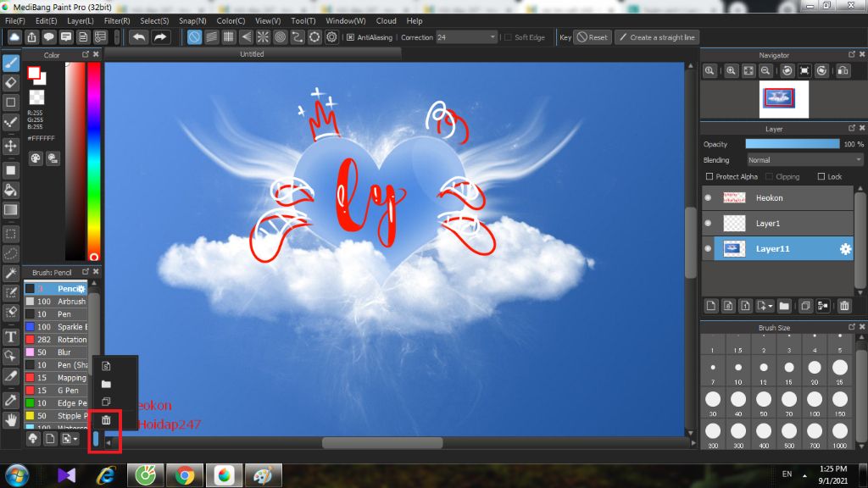This screenshot has width=868, height=488.
Task: Delete layer with Layer panel trash icon
Action: point(844,306)
